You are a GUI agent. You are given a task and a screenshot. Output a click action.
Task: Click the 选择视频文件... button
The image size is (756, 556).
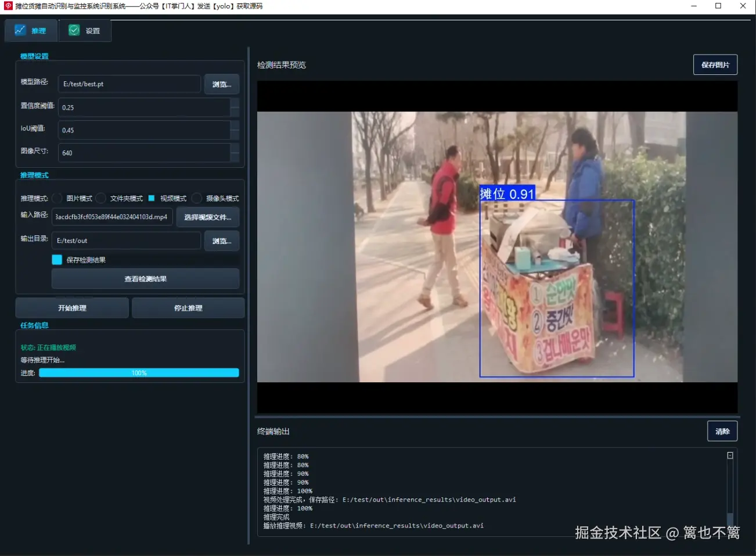(x=208, y=217)
